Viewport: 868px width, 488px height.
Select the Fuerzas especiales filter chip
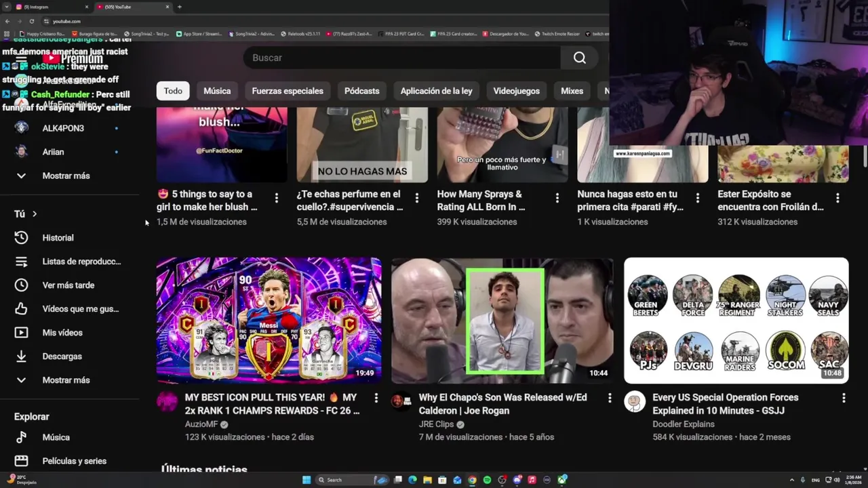(x=288, y=91)
